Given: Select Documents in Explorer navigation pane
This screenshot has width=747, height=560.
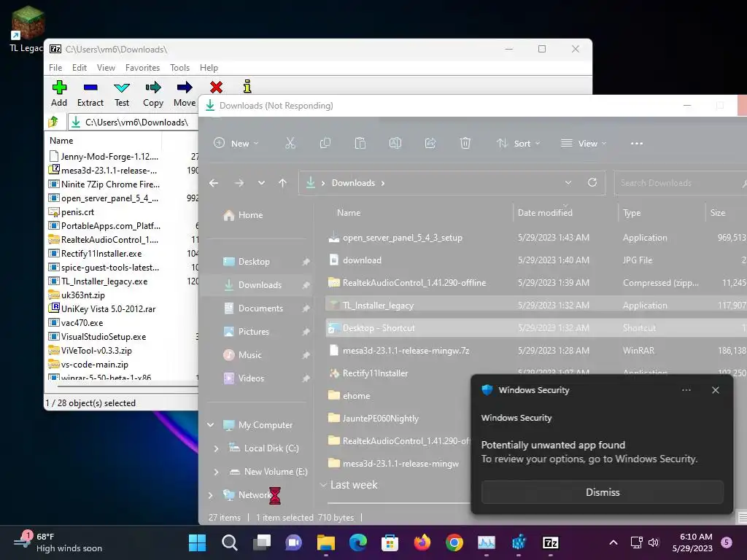Looking at the screenshot, I should coord(260,308).
